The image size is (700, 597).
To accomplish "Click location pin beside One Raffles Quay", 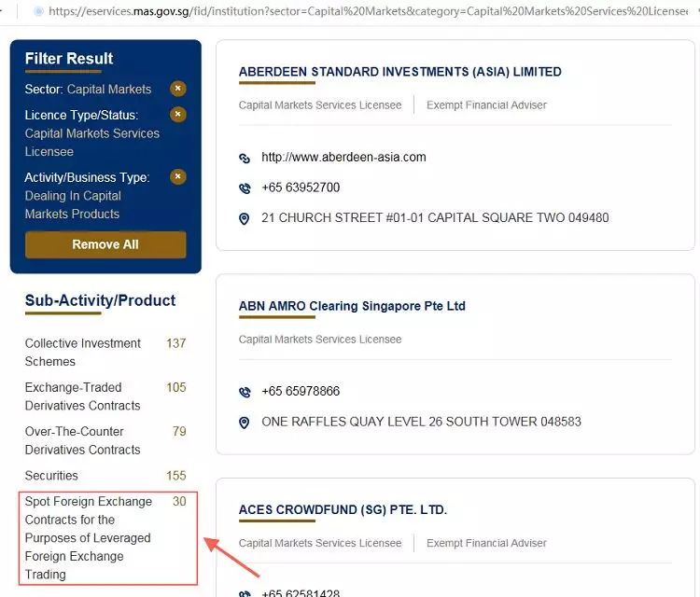I will 245,423.
